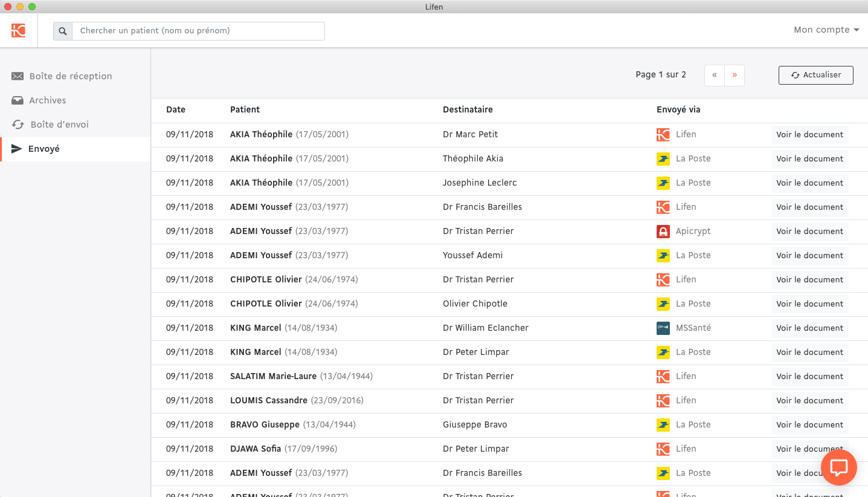View document sent to Josephine Leclerc
This screenshot has height=497, width=868.
[x=810, y=183]
